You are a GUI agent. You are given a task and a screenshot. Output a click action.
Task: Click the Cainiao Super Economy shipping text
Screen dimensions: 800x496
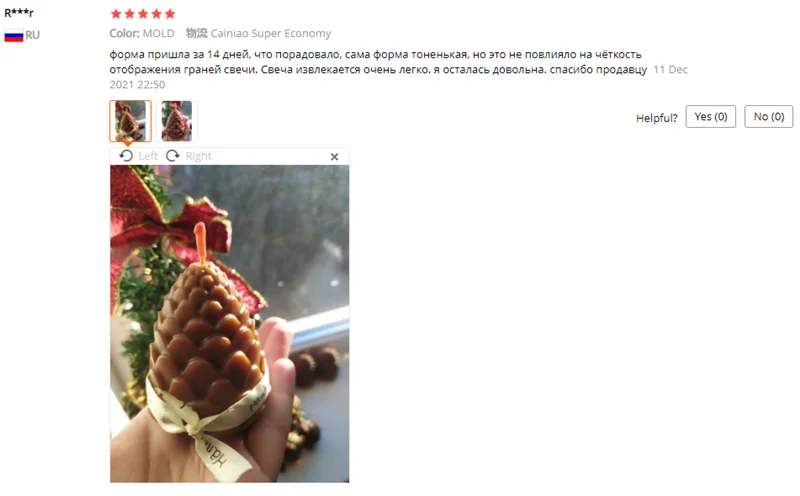[270, 33]
